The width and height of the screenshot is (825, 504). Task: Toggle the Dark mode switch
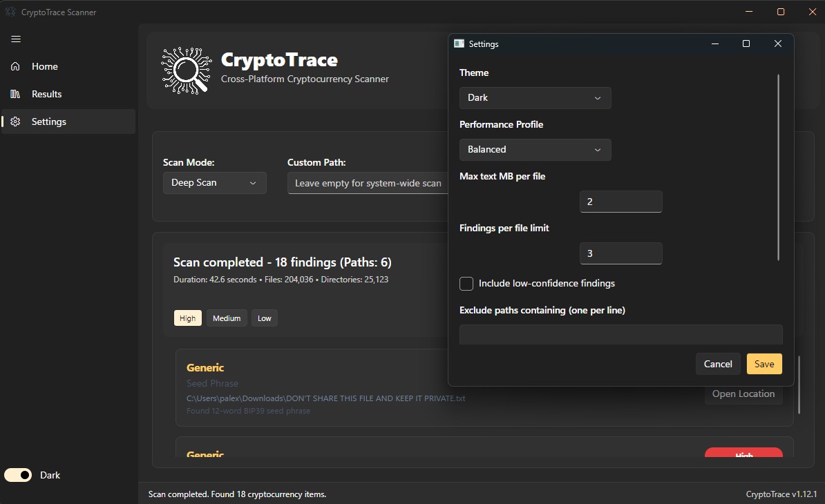[x=18, y=475]
